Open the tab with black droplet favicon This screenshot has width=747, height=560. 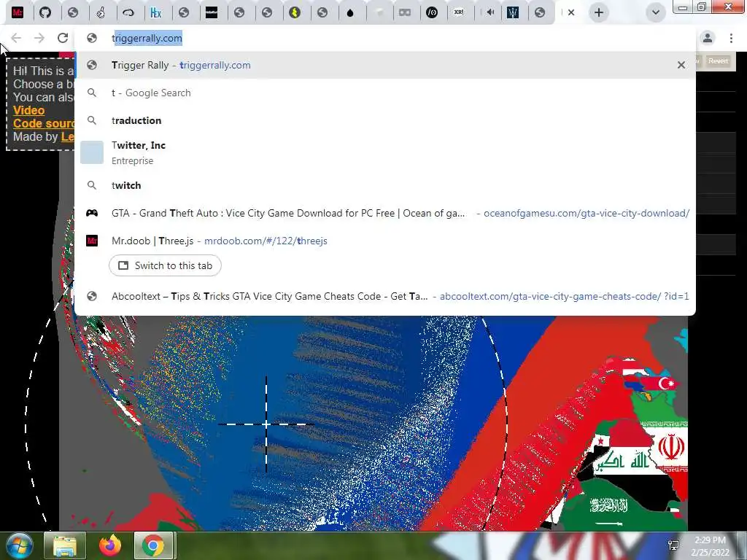click(350, 12)
